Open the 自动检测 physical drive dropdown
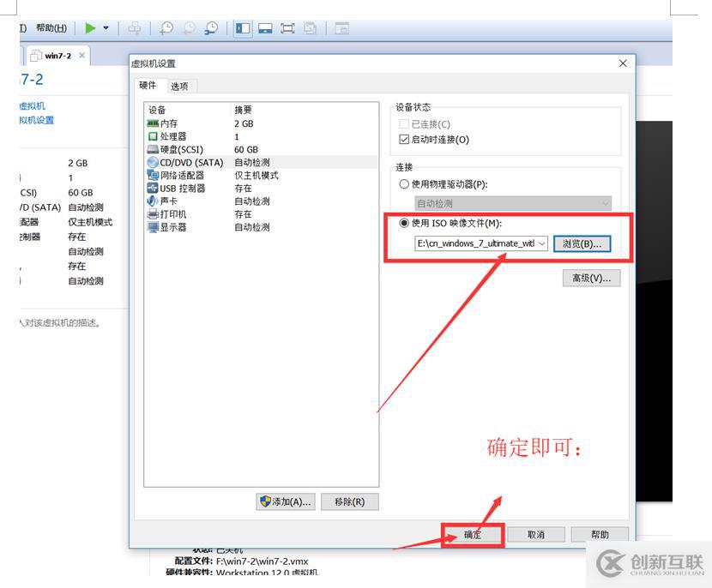Viewport: 712px width, 588px height. (513, 203)
